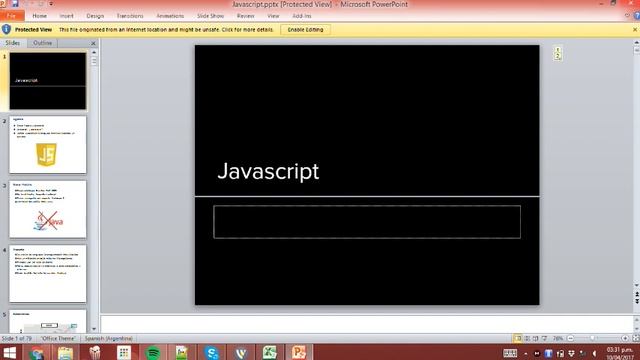Switch to the Add-Ins ribbon tab
The height and width of the screenshot is (360, 640).
coord(302,16)
